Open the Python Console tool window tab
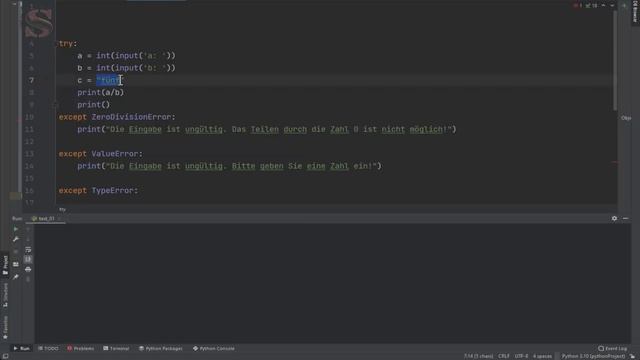The height and width of the screenshot is (360, 640). click(214, 349)
